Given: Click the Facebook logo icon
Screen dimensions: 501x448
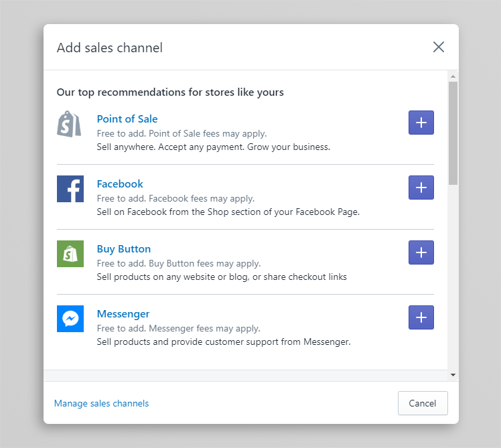Looking at the screenshot, I should [70, 189].
